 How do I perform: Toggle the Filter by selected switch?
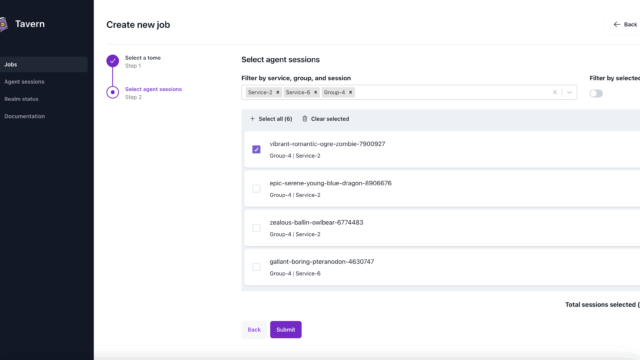click(x=596, y=93)
